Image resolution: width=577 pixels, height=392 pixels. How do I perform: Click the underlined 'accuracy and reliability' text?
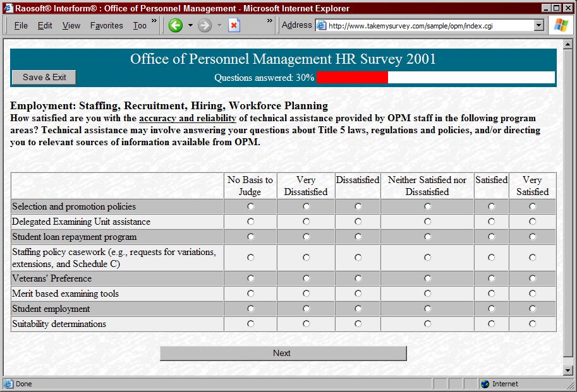tap(187, 118)
